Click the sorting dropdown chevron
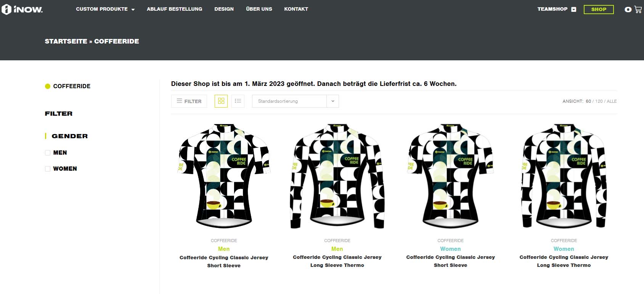 pos(333,101)
